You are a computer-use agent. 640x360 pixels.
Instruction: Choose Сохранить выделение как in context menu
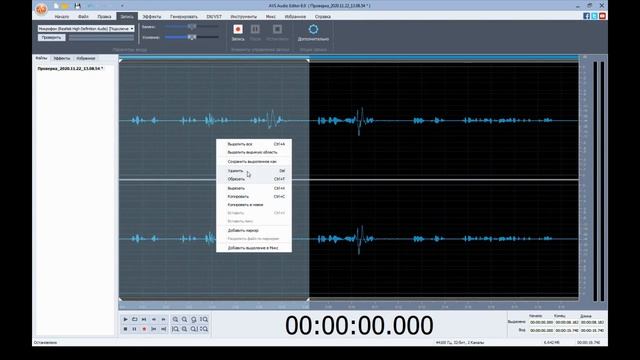click(254, 162)
